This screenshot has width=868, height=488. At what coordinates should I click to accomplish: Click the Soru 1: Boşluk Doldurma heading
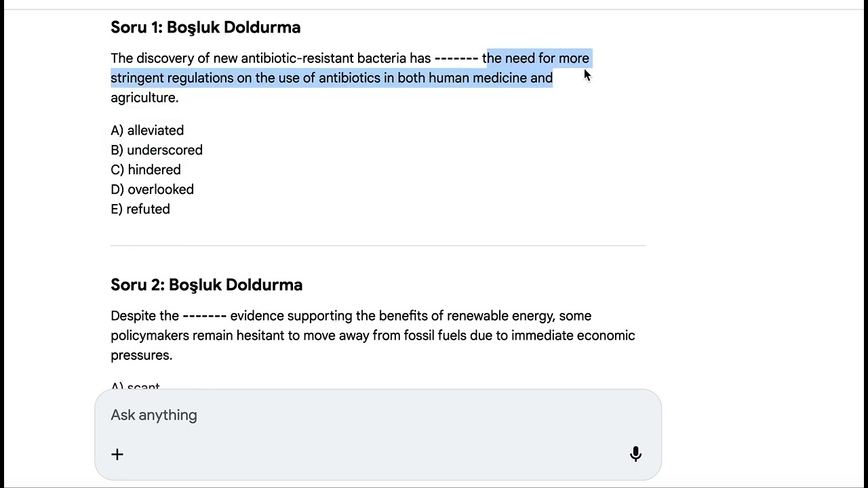[x=205, y=27]
